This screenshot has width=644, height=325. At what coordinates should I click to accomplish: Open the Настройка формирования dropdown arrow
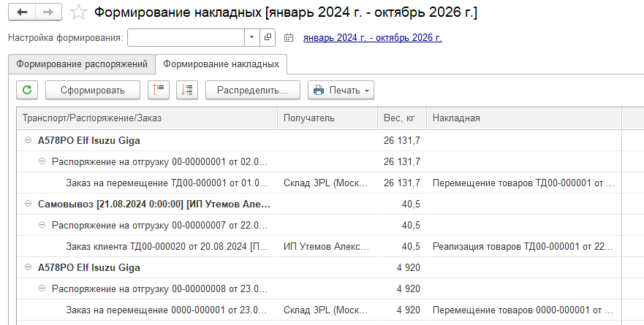point(251,37)
